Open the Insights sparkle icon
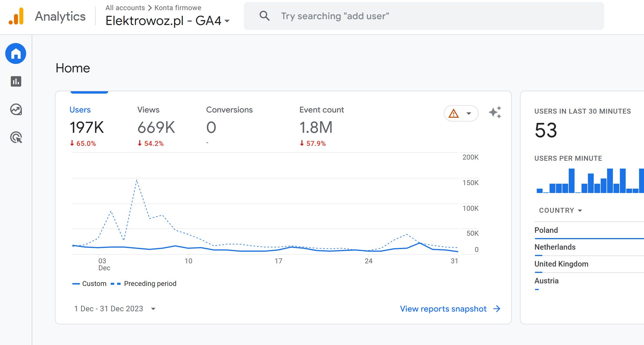 pos(495,112)
